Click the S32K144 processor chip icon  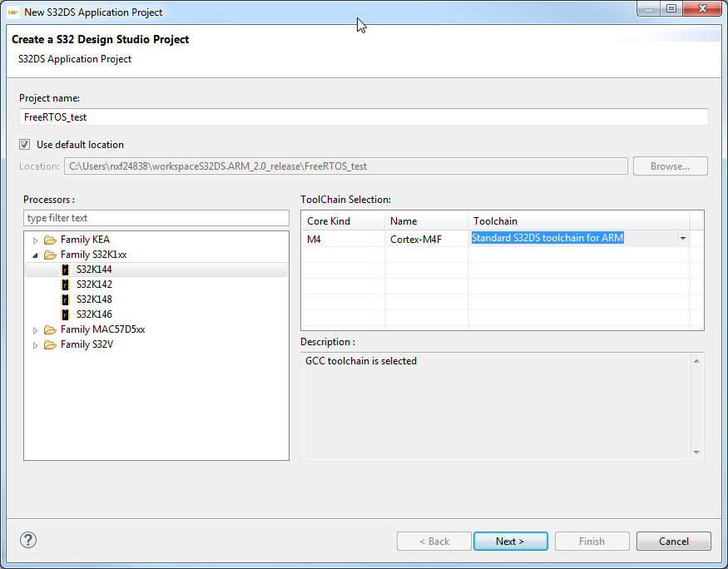coord(66,270)
